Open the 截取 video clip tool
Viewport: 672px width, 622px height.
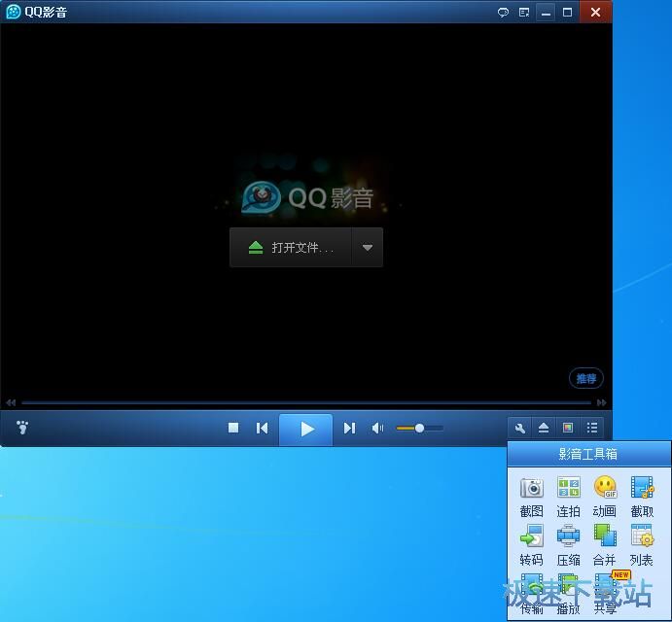click(642, 497)
